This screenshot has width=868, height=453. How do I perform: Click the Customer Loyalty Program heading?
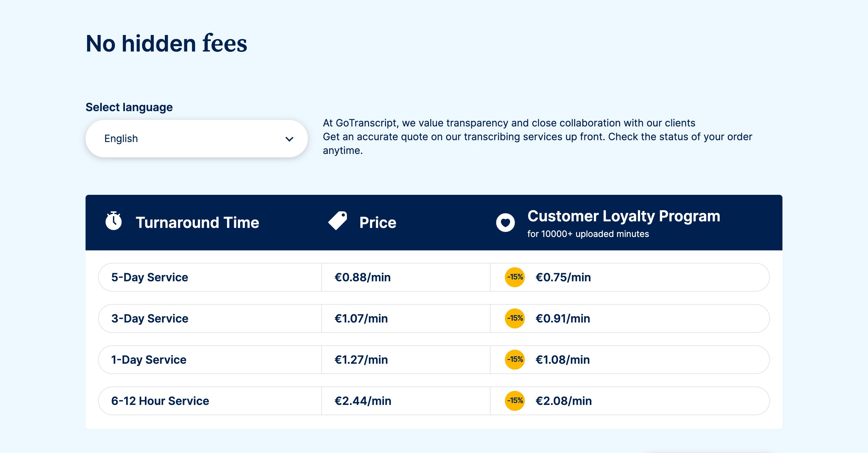624,216
